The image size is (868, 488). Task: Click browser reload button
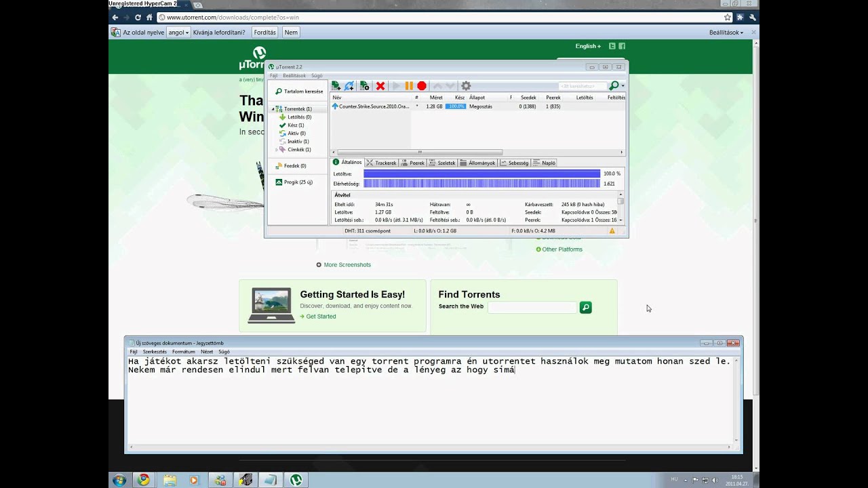coord(138,17)
